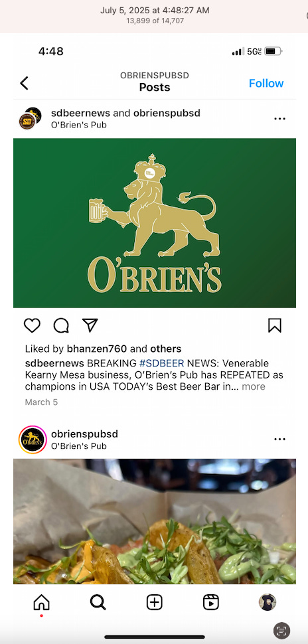View bhanzen760's profile from likes
The image size is (308, 644).
pyautogui.click(x=96, y=349)
